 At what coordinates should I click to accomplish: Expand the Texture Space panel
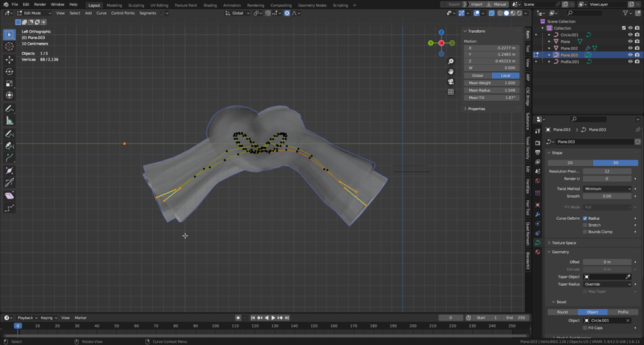click(563, 243)
